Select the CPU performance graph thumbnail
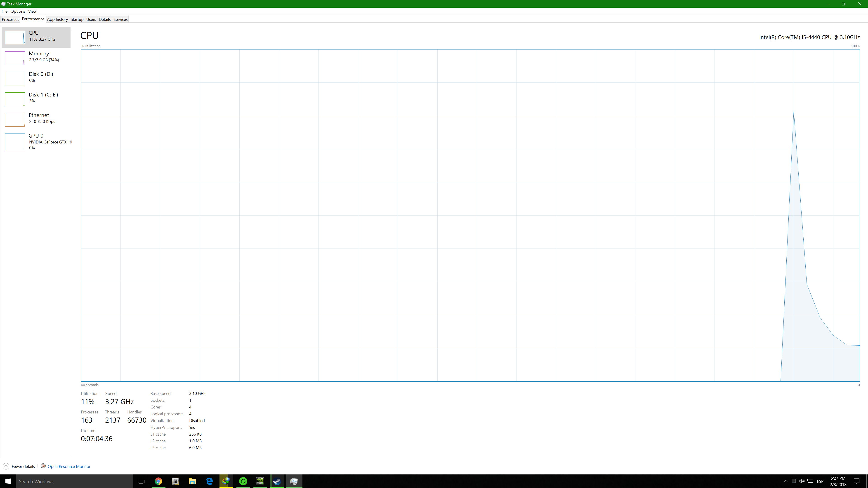Image resolution: width=868 pixels, height=488 pixels. tap(15, 37)
